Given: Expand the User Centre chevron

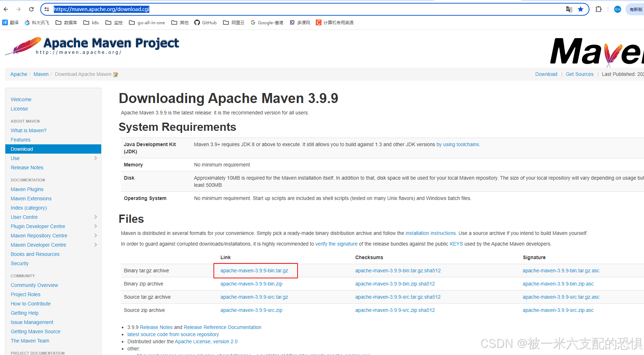Looking at the screenshot, I should tap(96, 217).
